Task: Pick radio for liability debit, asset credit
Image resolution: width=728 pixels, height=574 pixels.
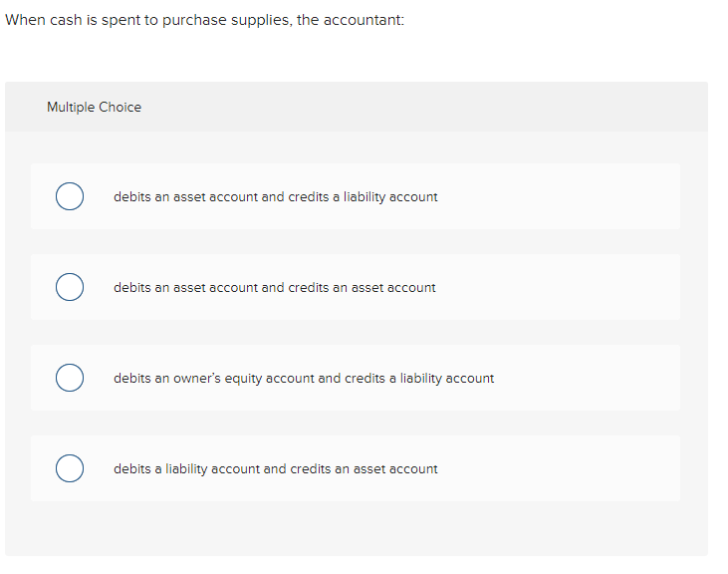Action: (70, 468)
